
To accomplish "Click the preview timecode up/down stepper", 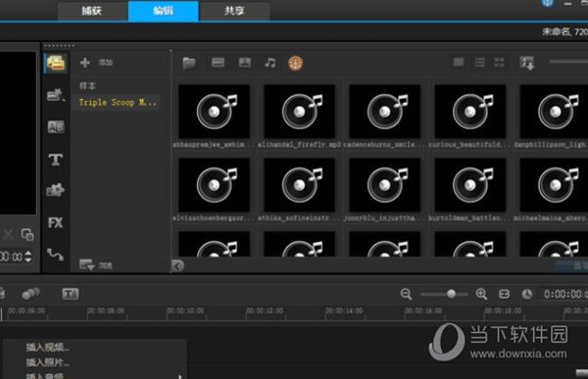I will pos(28,257).
